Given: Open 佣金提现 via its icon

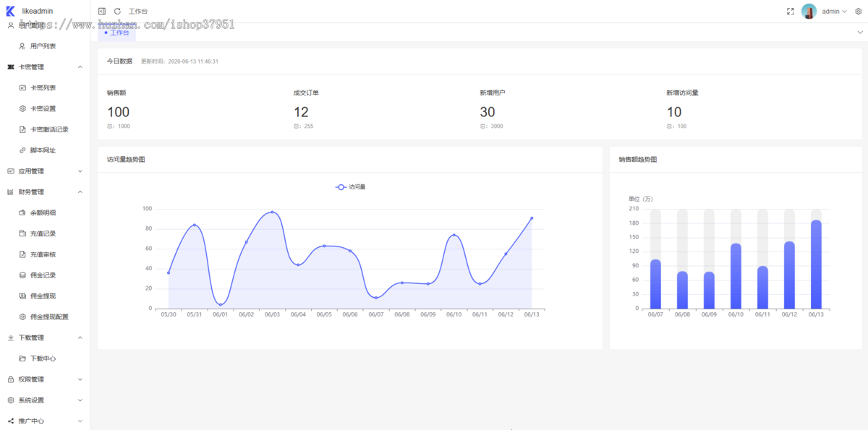Looking at the screenshot, I should (x=22, y=296).
